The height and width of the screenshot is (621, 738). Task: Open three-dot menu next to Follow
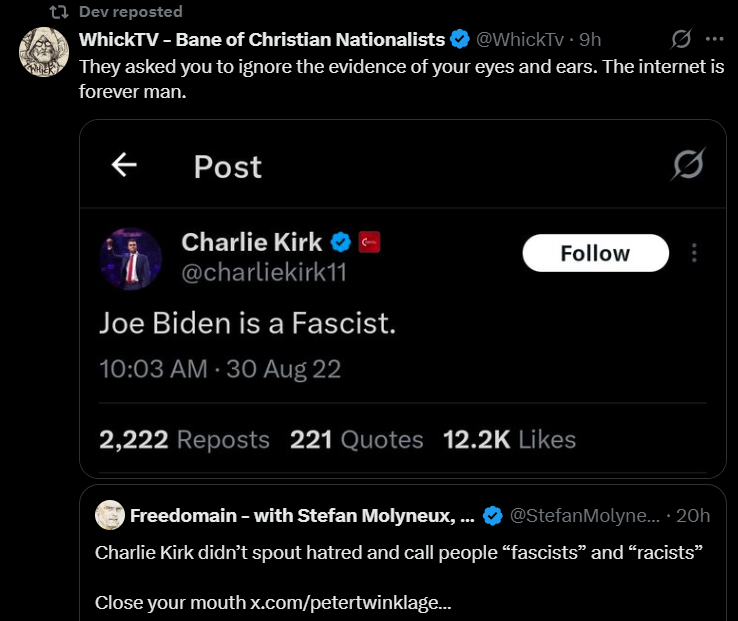pos(695,253)
